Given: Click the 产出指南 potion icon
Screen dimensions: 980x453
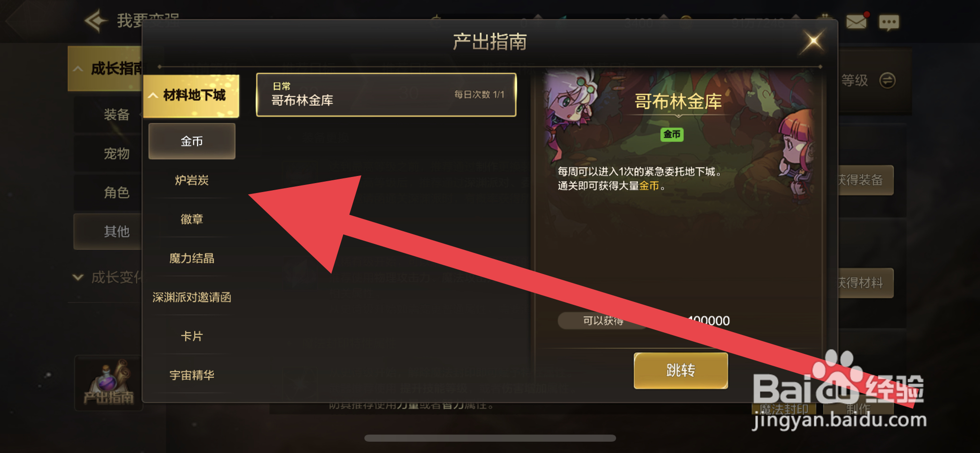Looking at the screenshot, I should [108, 383].
